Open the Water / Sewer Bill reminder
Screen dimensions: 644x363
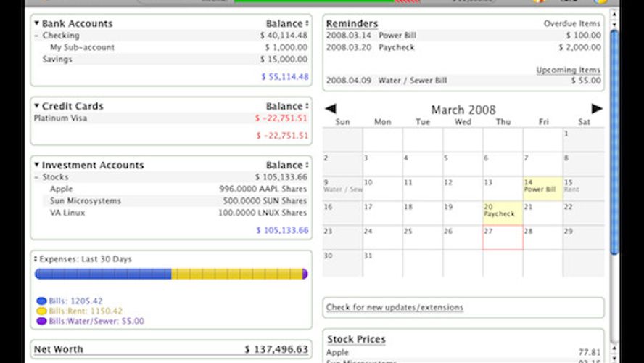click(x=463, y=81)
